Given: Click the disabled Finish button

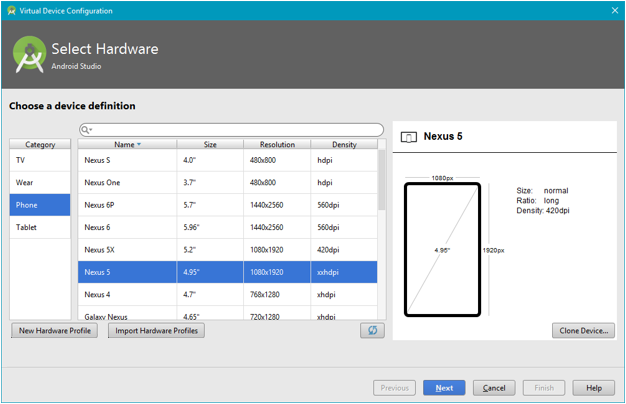Looking at the screenshot, I should [x=544, y=388].
